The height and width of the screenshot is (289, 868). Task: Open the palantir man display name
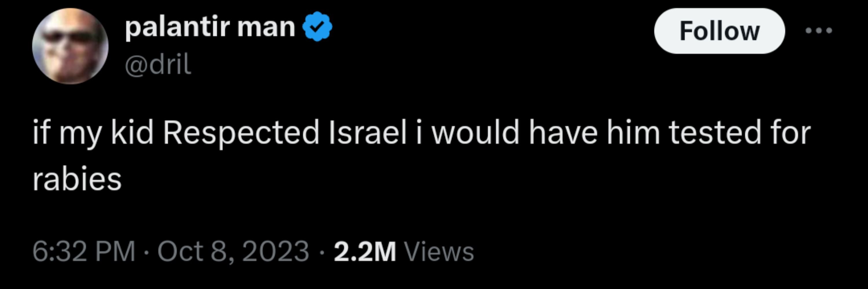tap(210, 27)
